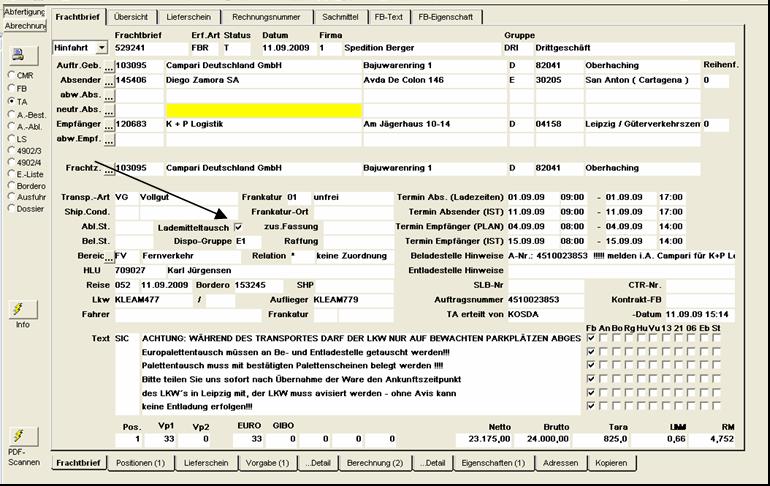Open lookup button next to Empfänger

[x=109, y=126]
